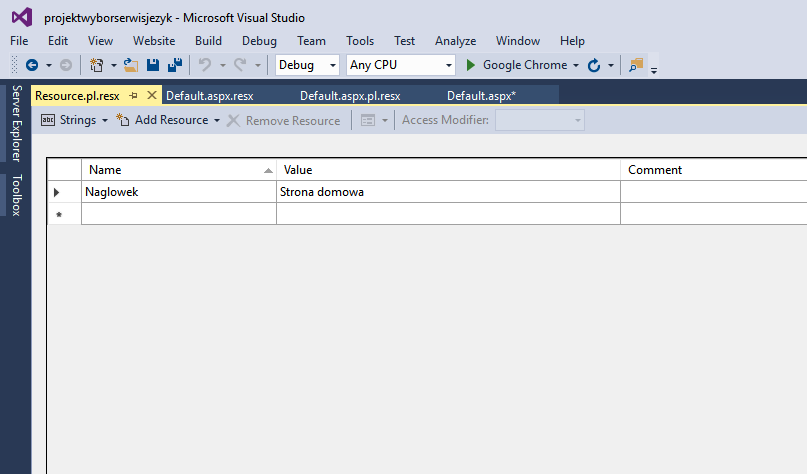This screenshot has width=807, height=474.
Task: Select the 'Strona domowa' value cell
Action: tap(448, 192)
